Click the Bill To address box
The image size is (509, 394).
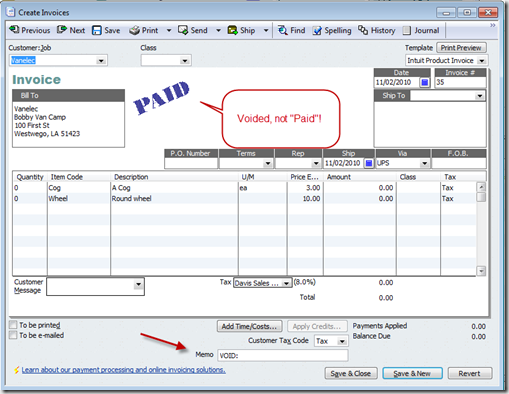[x=68, y=124]
